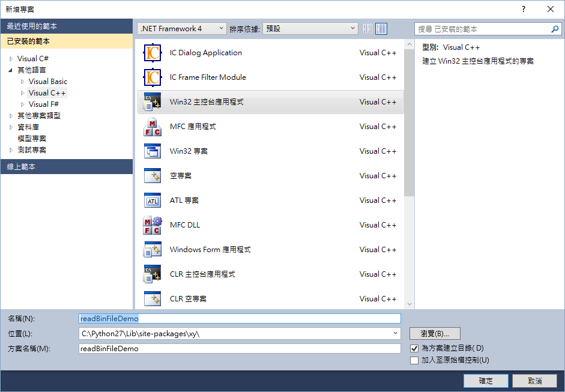
Task: Select the 'MFC DLL' template name
Action: click(185, 225)
